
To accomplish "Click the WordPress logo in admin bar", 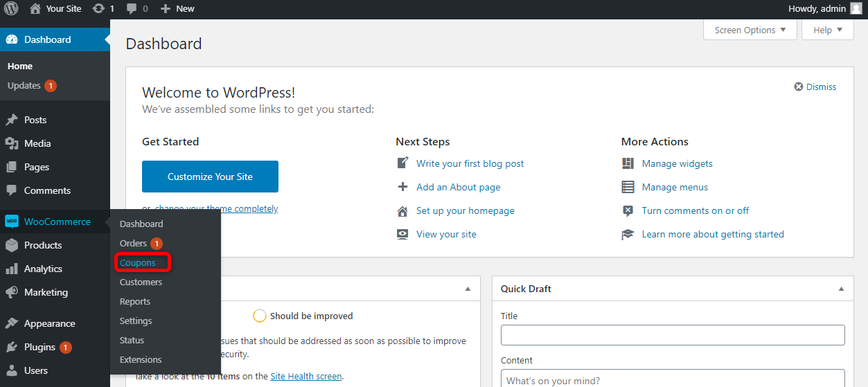I will 11,9.
